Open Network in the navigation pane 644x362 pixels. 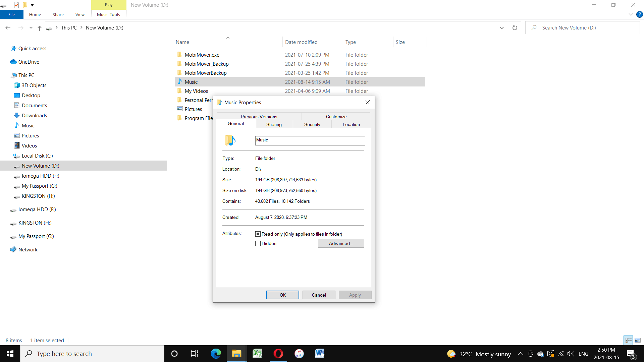(28, 249)
